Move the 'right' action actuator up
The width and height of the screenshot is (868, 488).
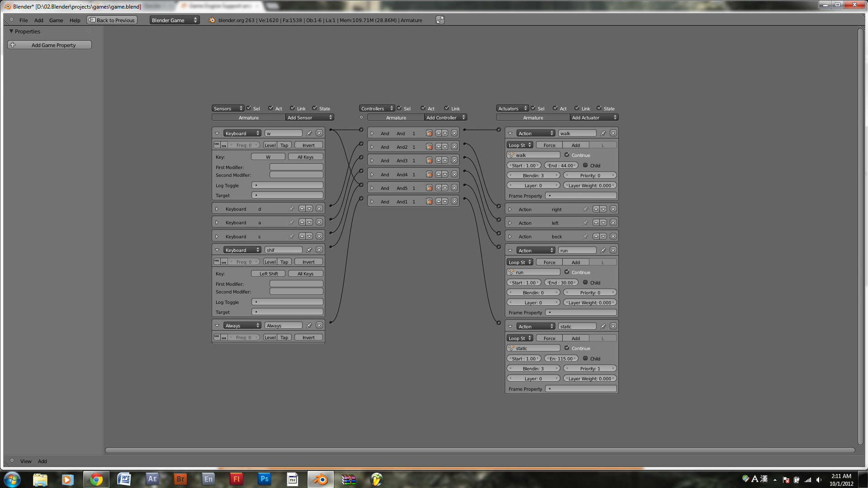pyautogui.click(x=596, y=209)
